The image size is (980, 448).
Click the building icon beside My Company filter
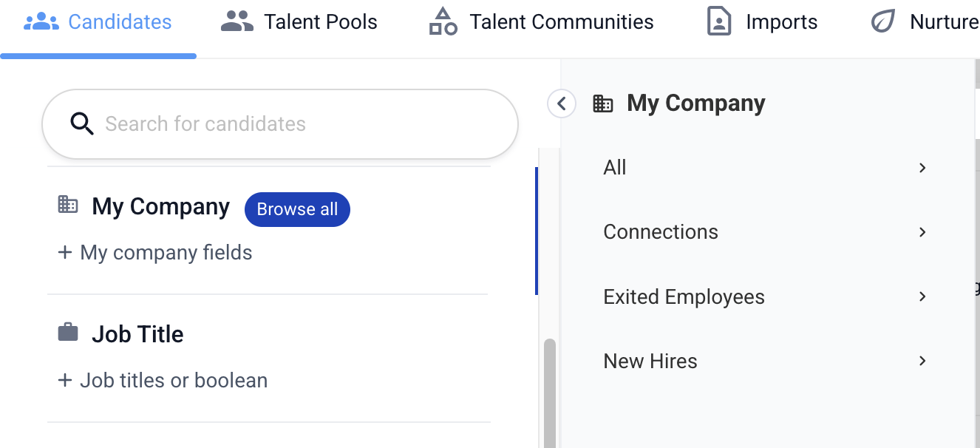coord(68,205)
